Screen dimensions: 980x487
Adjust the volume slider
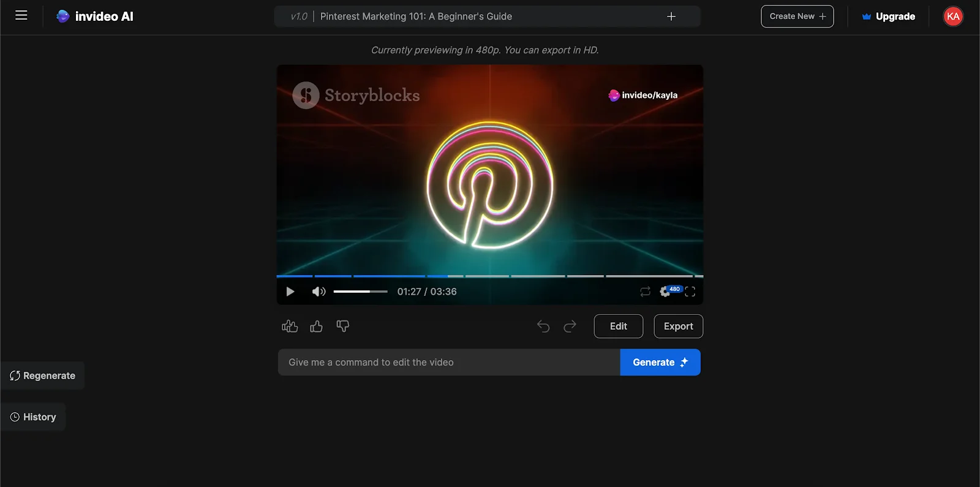(x=361, y=292)
